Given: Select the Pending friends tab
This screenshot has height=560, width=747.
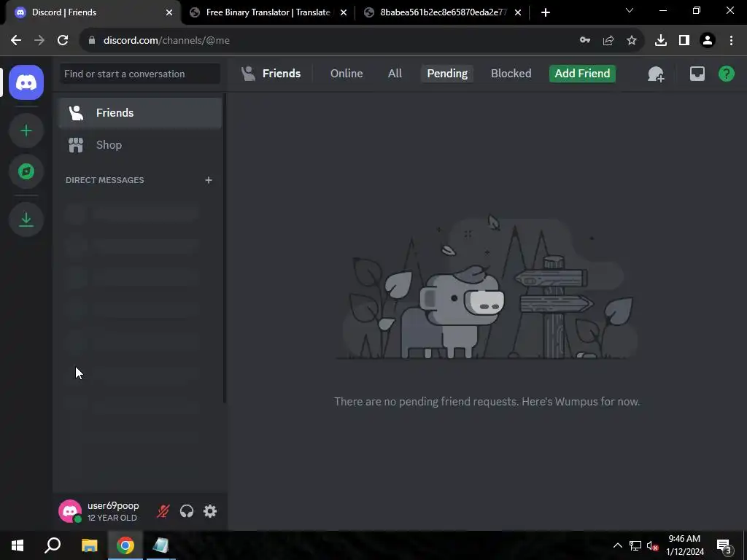Looking at the screenshot, I should 447,74.
